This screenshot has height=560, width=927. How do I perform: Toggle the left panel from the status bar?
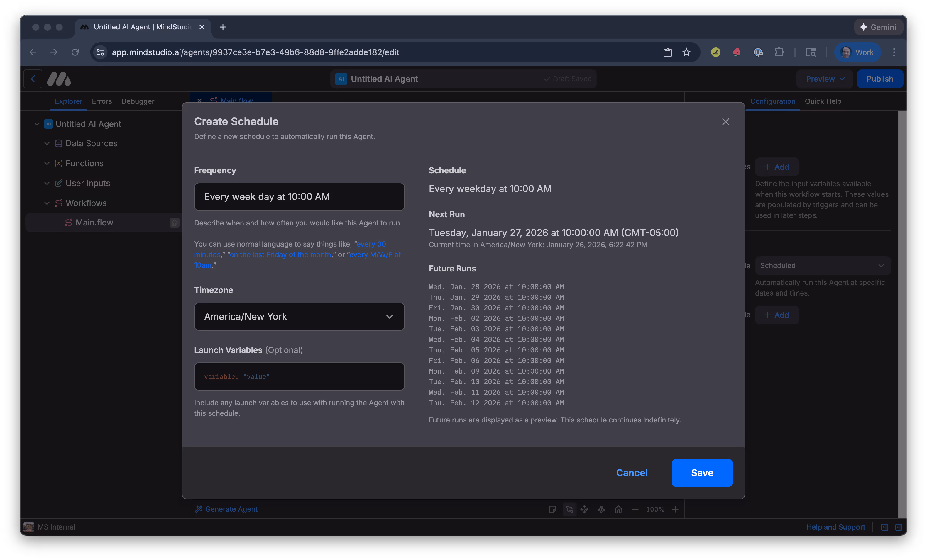[885, 527]
